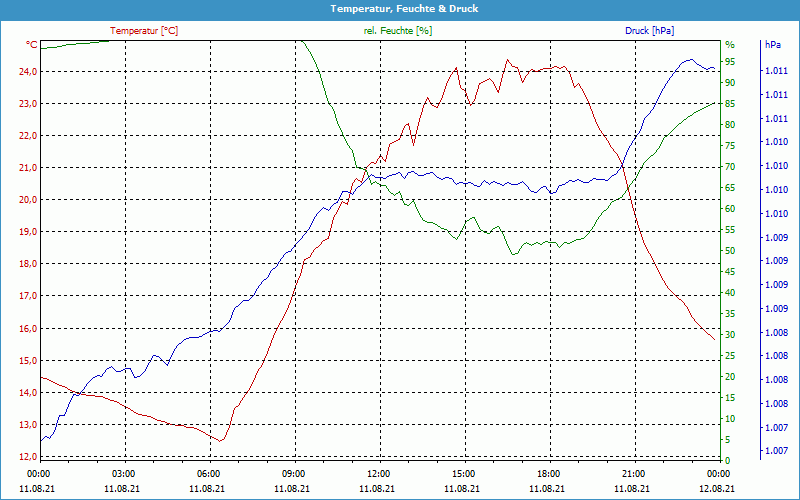Select humidity axis value 45
Image resolution: width=800 pixels, height=500 pixels.
pos(730,272)
